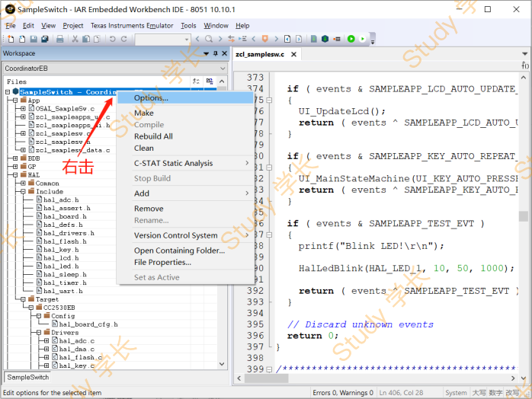Select hal_board_cfg.h in file tree

tap(85, 324)
